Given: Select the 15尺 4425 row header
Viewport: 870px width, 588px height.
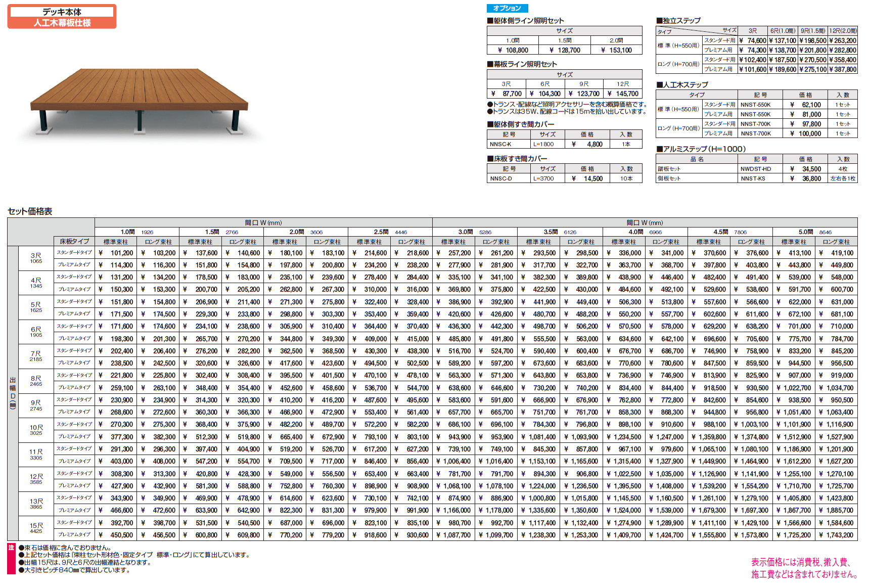Looking at the screenshot, I should tap(36, 528).
